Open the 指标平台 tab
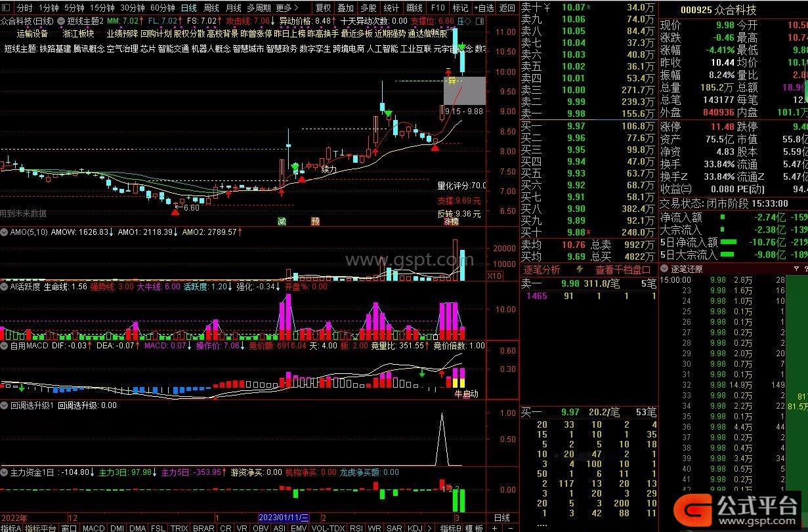808x532 pixels. 41,527
